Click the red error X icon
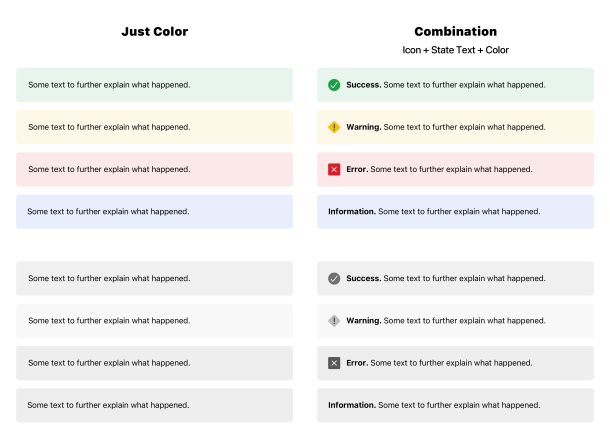Viewport: 610px width, 439px height. click(334, 170)
